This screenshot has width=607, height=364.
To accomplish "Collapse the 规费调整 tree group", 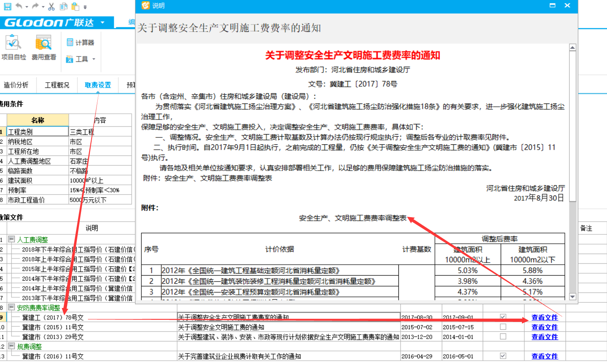I will tap(12, 346).
